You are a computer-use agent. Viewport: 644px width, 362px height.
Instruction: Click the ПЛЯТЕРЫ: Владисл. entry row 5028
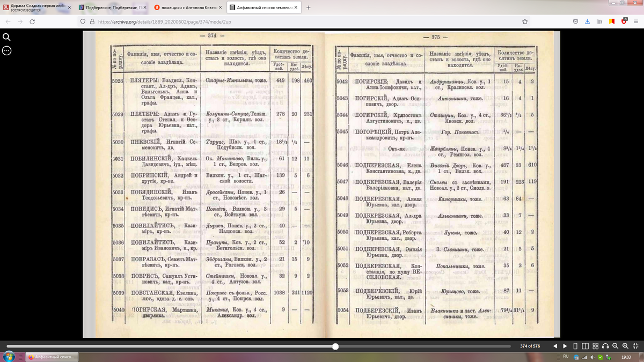tap(212, 91)
